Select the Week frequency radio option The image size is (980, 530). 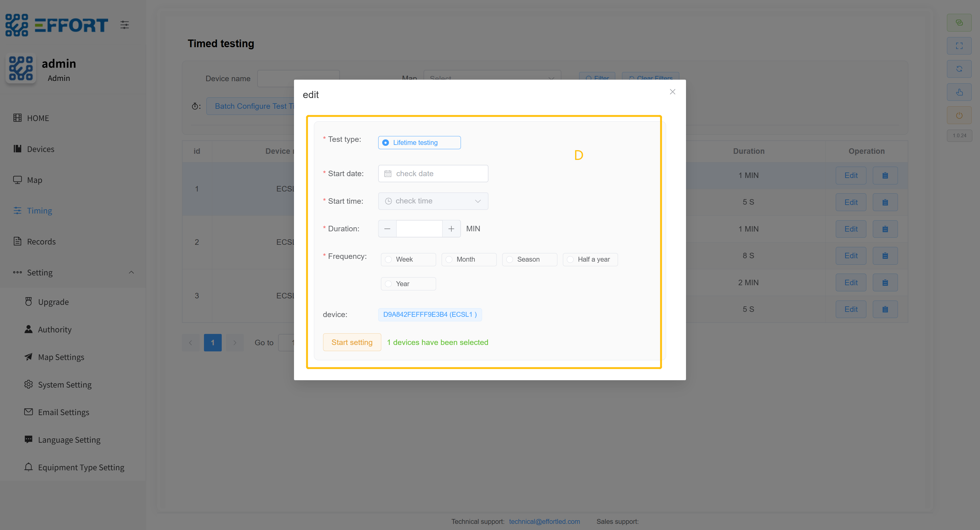pyautogui.click(x=388, y=259)
